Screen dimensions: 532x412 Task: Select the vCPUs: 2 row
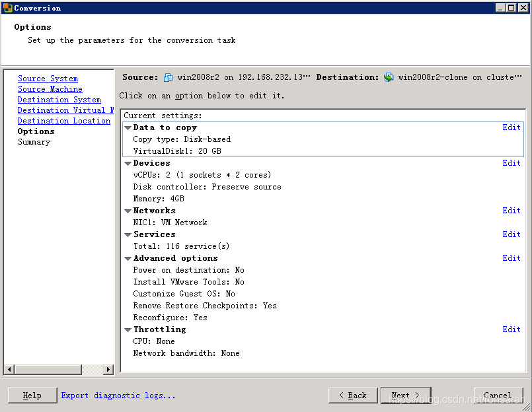coord(202,175)
